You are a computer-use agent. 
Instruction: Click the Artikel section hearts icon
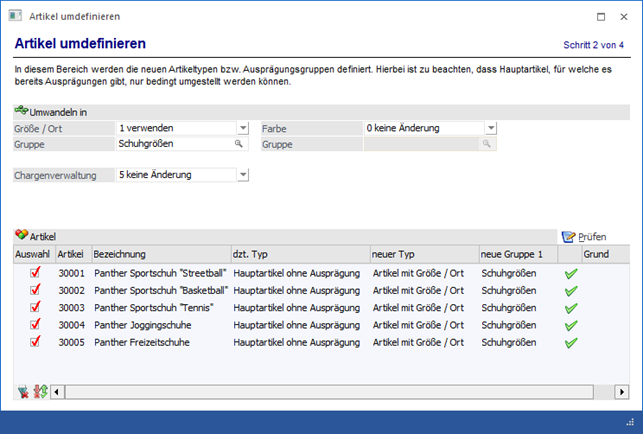coord(21,235)
